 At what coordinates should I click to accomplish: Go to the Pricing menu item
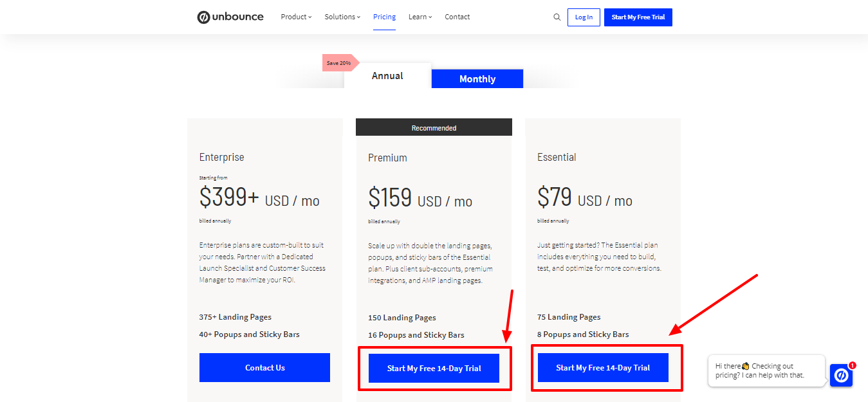coord(384,17)
